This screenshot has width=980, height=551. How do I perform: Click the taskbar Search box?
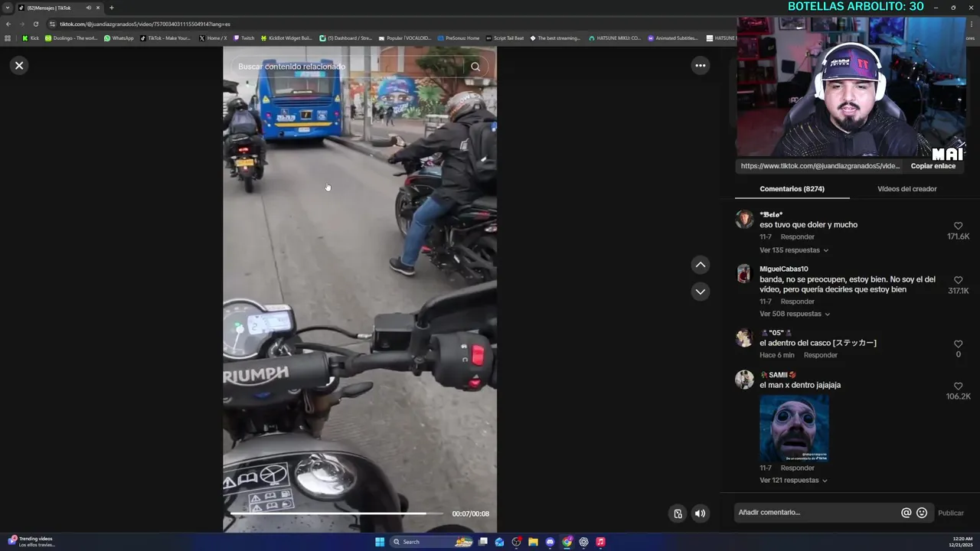(x=433, y=542)
